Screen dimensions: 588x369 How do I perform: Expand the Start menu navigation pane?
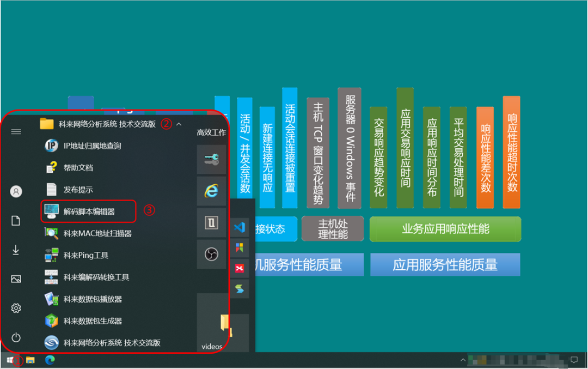pos(16,131)
